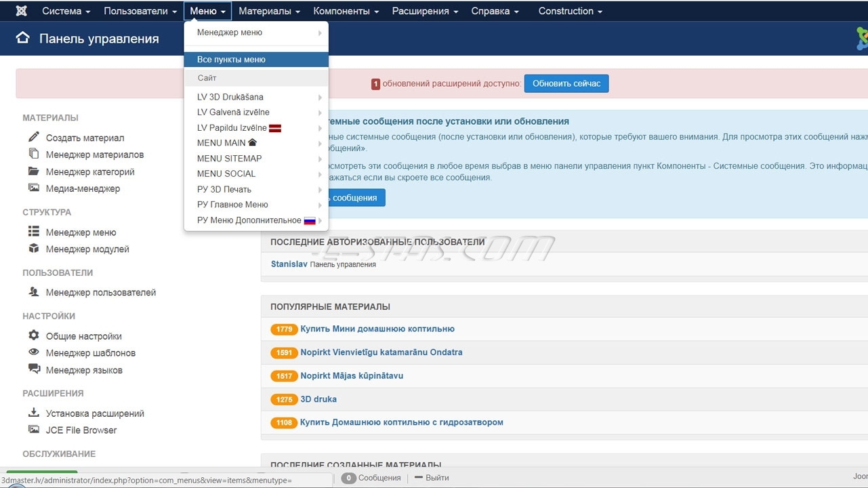
Task: Click the image icon beside Медиа-менеджер
Action: (34, 188)
